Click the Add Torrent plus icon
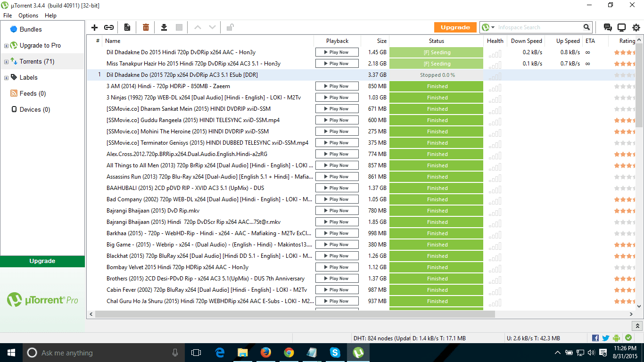Viewport: 644px width, 362px height. pos(94,27)
